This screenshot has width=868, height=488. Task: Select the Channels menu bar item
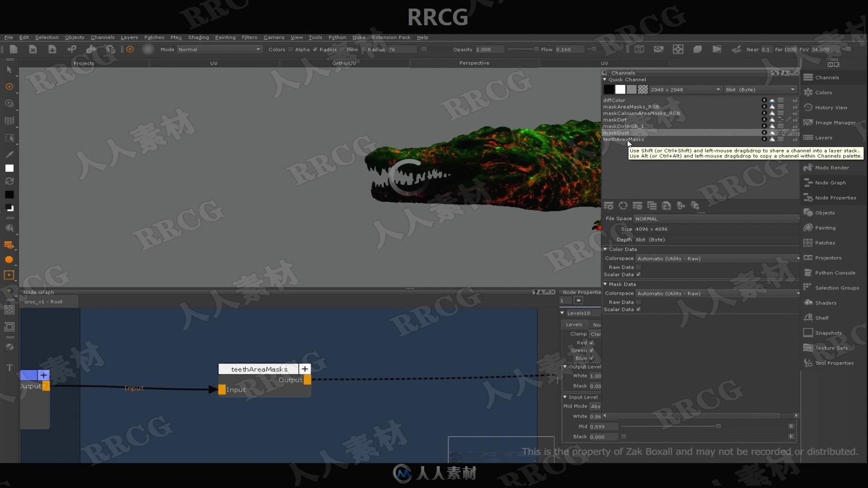coord(101,37)
